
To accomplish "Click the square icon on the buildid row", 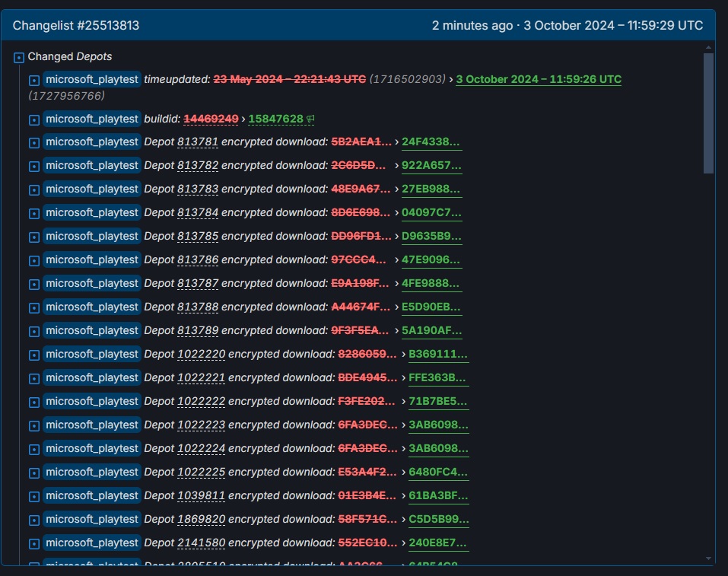I will [x=33, y=119].
